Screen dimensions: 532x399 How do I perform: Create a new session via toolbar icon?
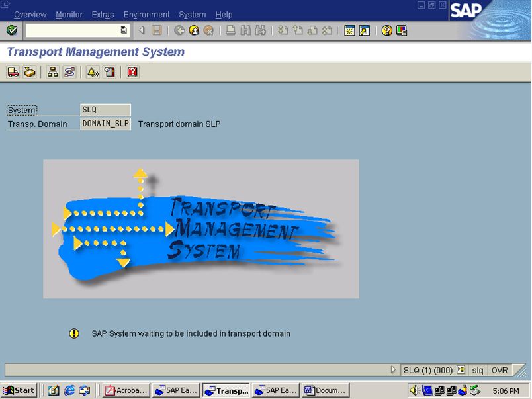(349, 31)
